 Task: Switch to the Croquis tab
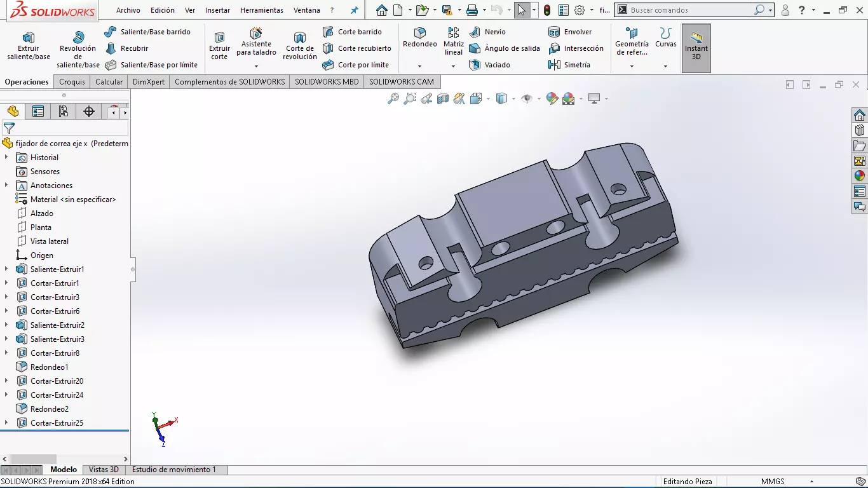pos(72,81)
